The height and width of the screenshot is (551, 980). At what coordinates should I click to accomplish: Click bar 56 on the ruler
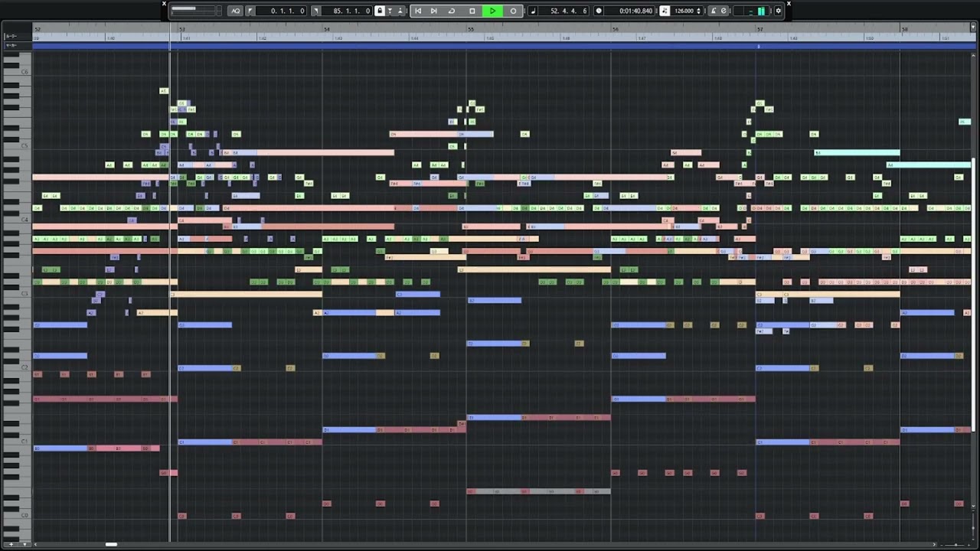point(616,29)
